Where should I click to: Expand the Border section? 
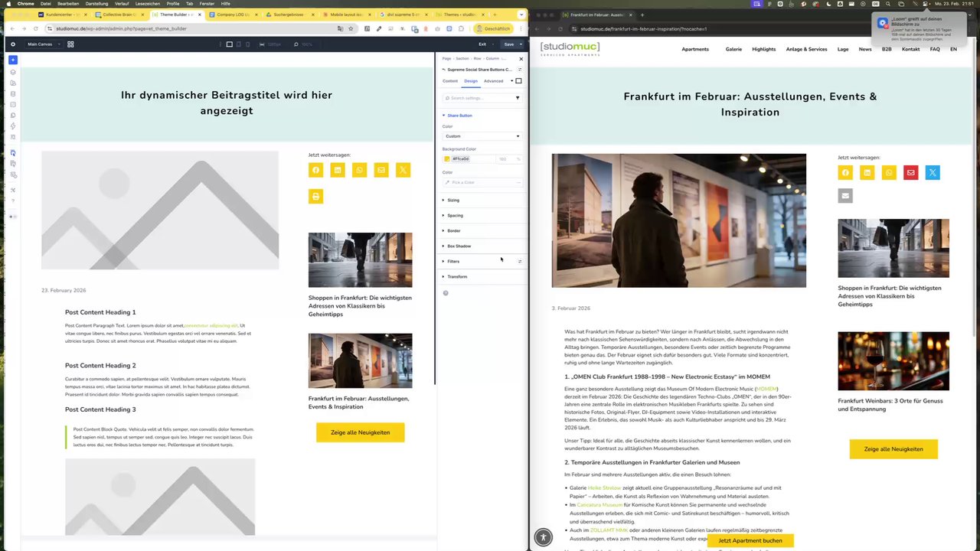(x=454, y=231)
